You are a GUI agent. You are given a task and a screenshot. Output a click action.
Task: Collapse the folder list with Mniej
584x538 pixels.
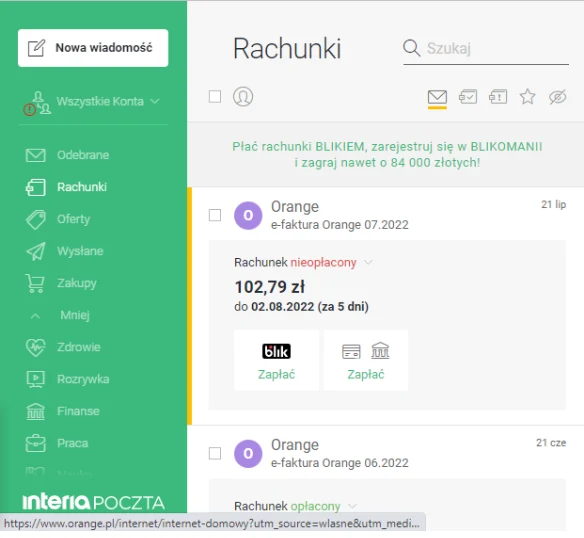pos(74,315)
